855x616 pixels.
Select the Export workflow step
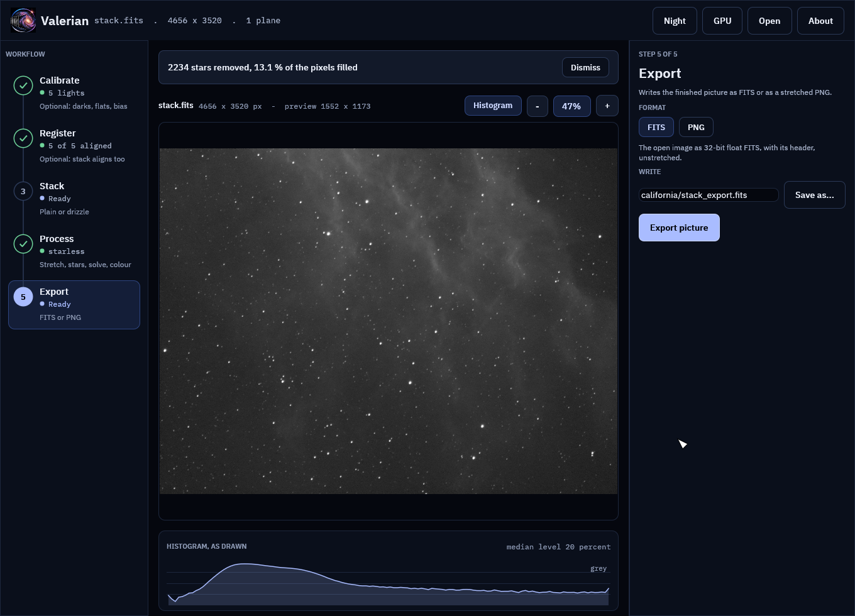coord(74,304)
